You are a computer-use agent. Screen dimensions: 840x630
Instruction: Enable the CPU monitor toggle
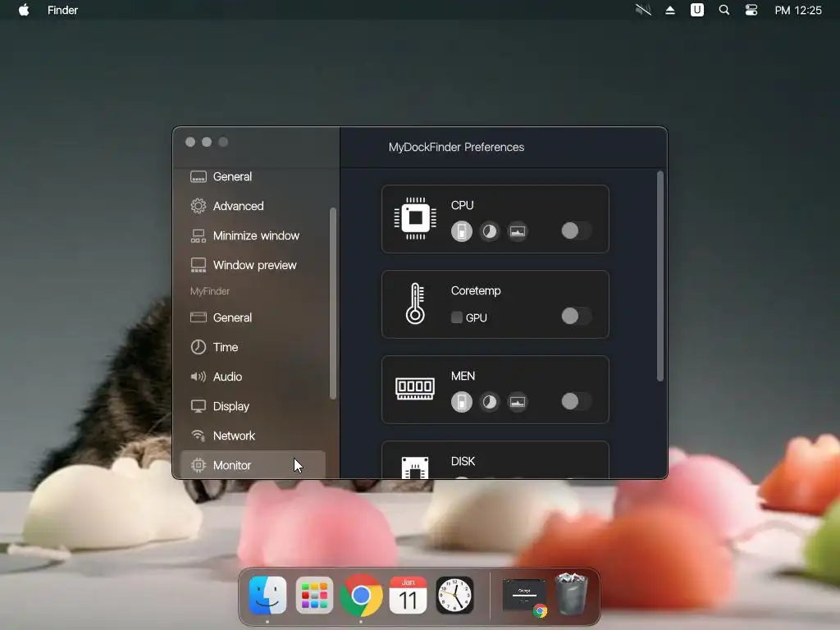pyautogui.click(x=576, y=231)
